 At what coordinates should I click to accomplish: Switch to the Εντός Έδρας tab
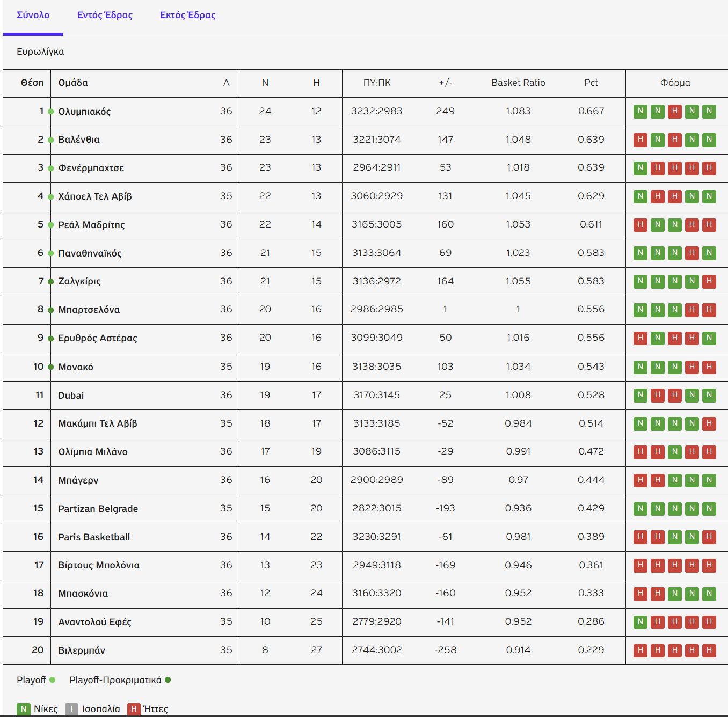(x=105, y=15)
